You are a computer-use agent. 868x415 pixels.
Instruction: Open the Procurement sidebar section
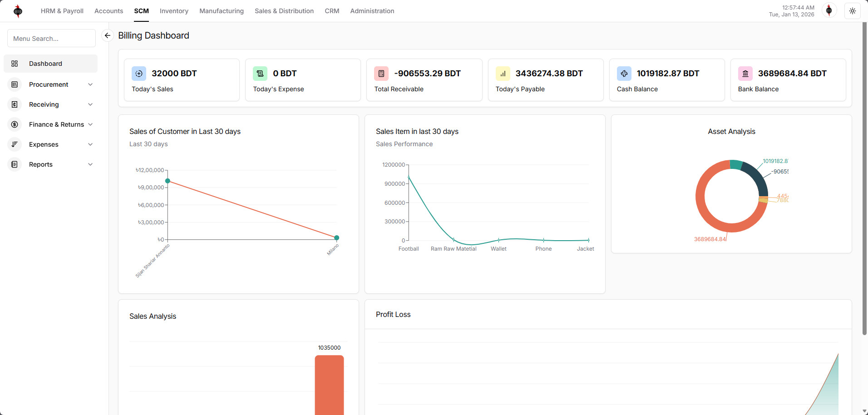[50, 84]
